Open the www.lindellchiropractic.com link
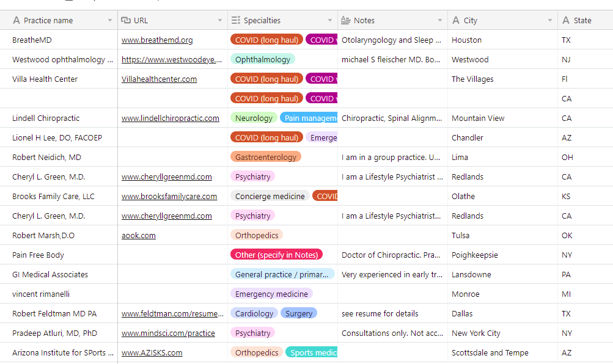 click(171, 118)
